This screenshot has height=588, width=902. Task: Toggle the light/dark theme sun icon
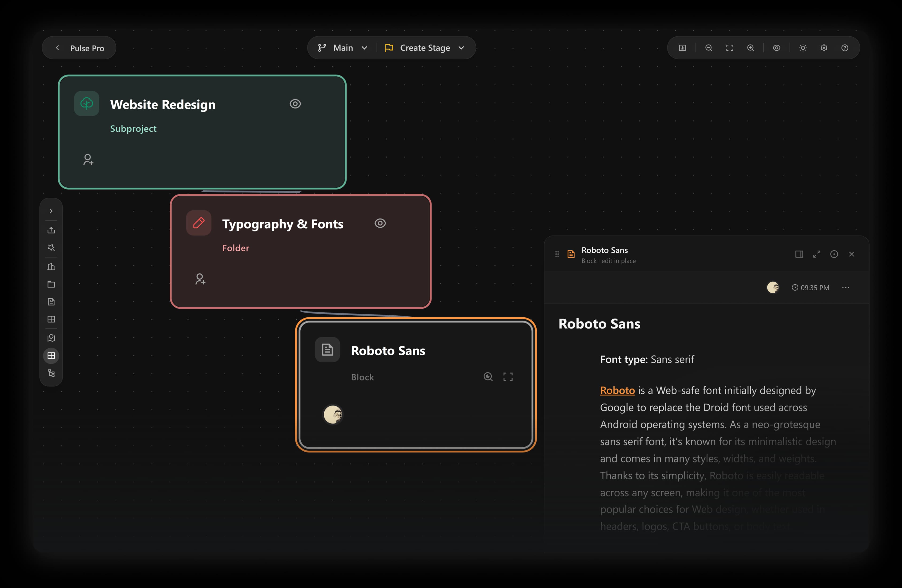point(803,48)
